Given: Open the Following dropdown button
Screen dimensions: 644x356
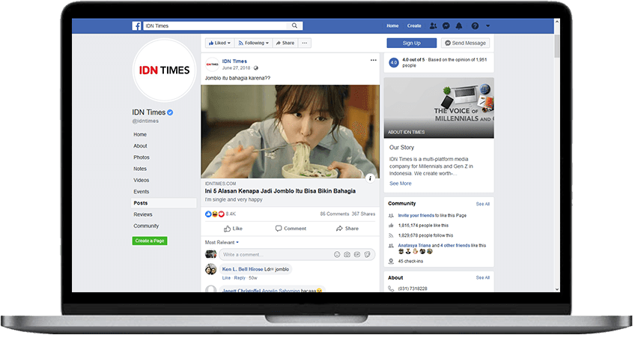Looking at the screenshot, I should [x=254, y=43].
